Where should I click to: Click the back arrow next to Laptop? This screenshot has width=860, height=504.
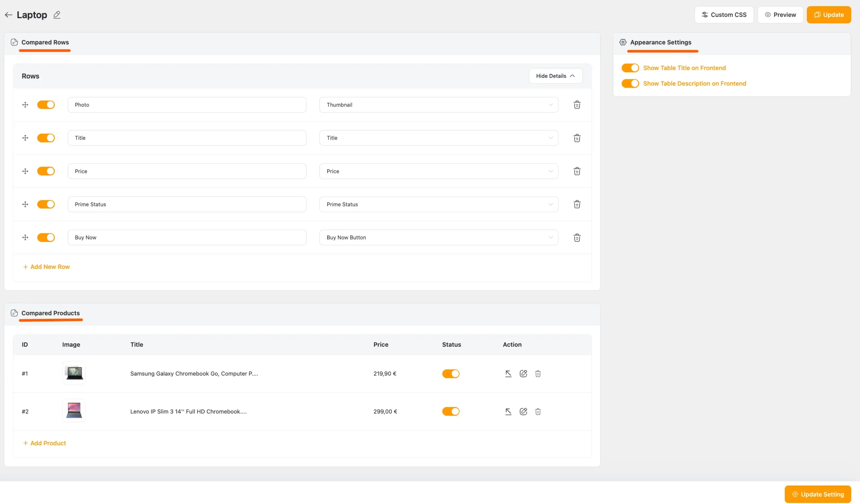click(8, 15)
